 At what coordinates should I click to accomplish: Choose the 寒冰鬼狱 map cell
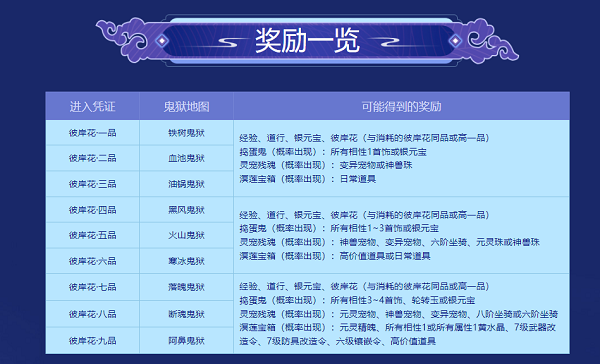tap(186, 261)
